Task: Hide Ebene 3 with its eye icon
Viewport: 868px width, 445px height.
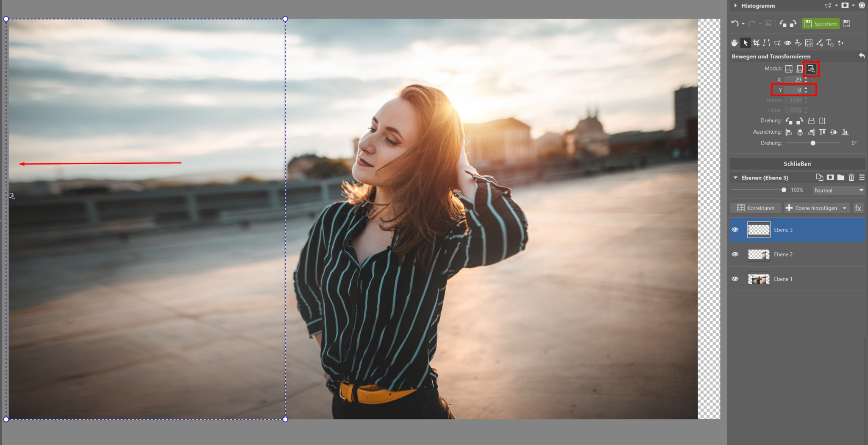Action: pyautogui.click(x=735, y=229)
